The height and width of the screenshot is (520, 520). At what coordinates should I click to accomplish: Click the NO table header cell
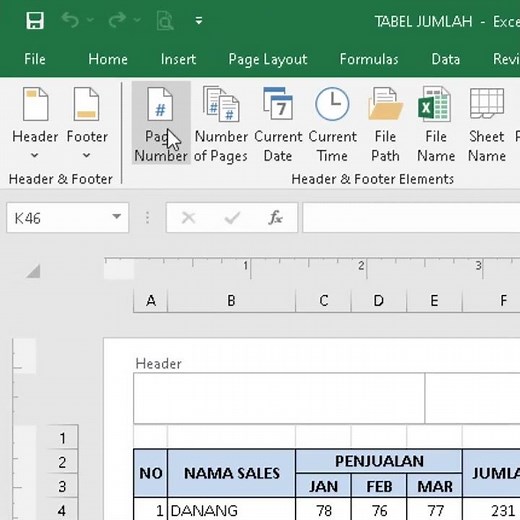tap(151, 473)
